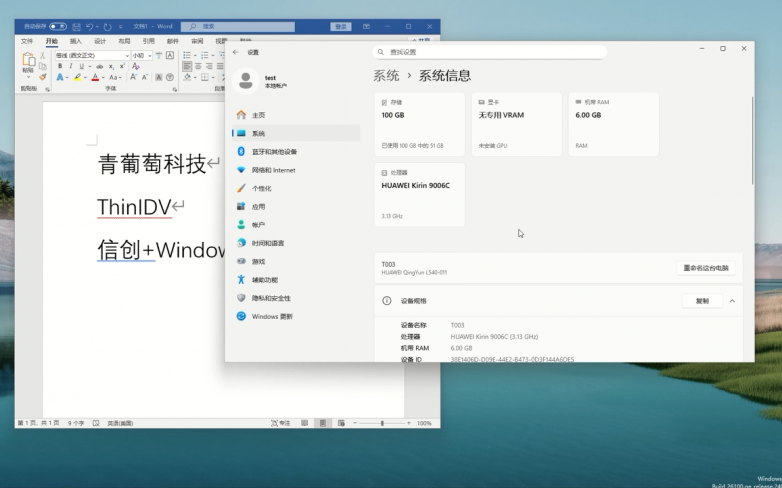The width and height of the screenshot is (782, 488).
Task: Click the Shrink Font icon
Action: click(x=145, y=77)
